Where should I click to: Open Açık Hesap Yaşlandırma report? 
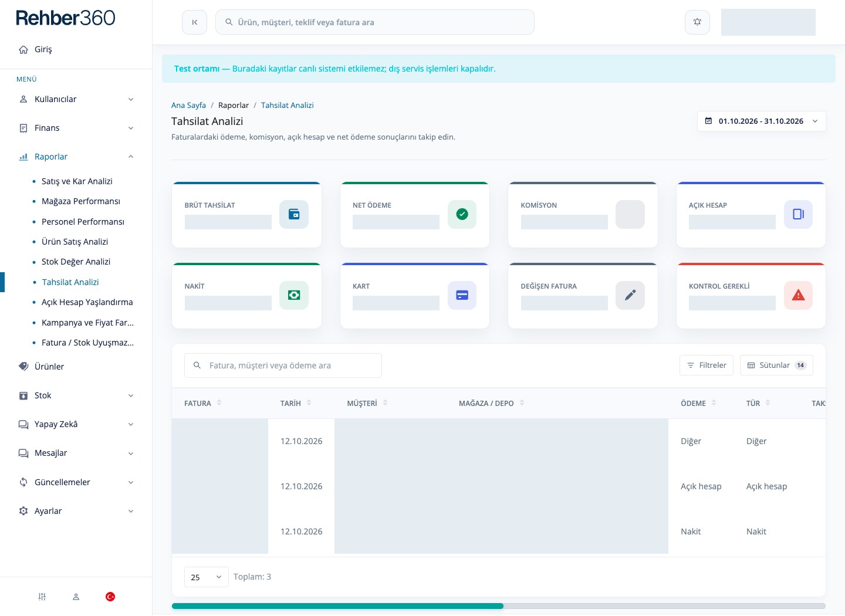click(x=87, y=302)
